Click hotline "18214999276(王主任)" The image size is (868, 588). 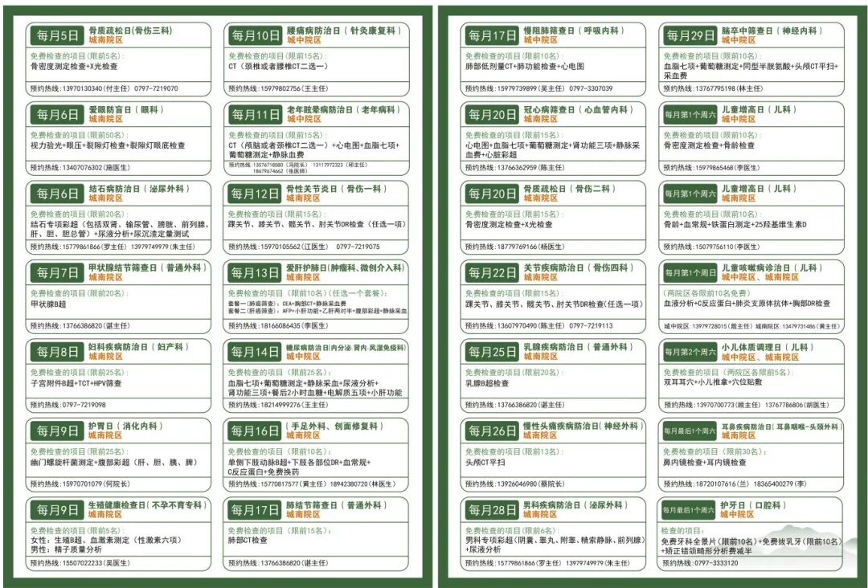[x=293, y=405]
